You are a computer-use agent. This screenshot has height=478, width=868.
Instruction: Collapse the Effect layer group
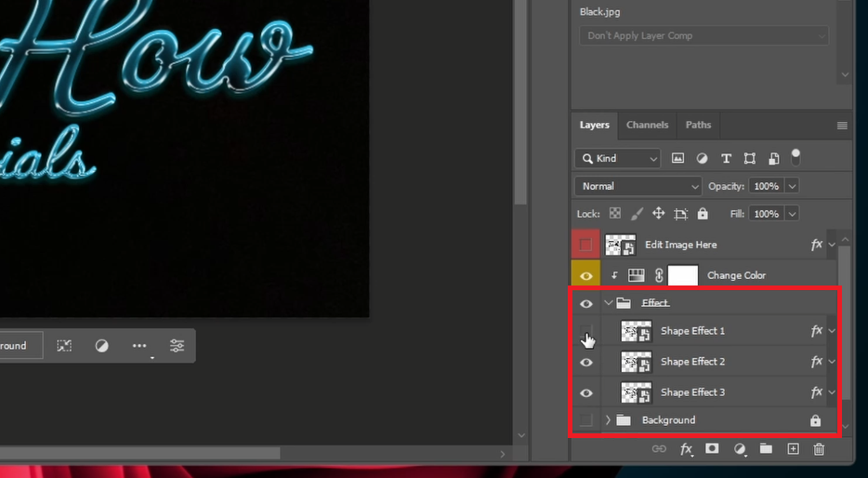click(x=608, y=303)
